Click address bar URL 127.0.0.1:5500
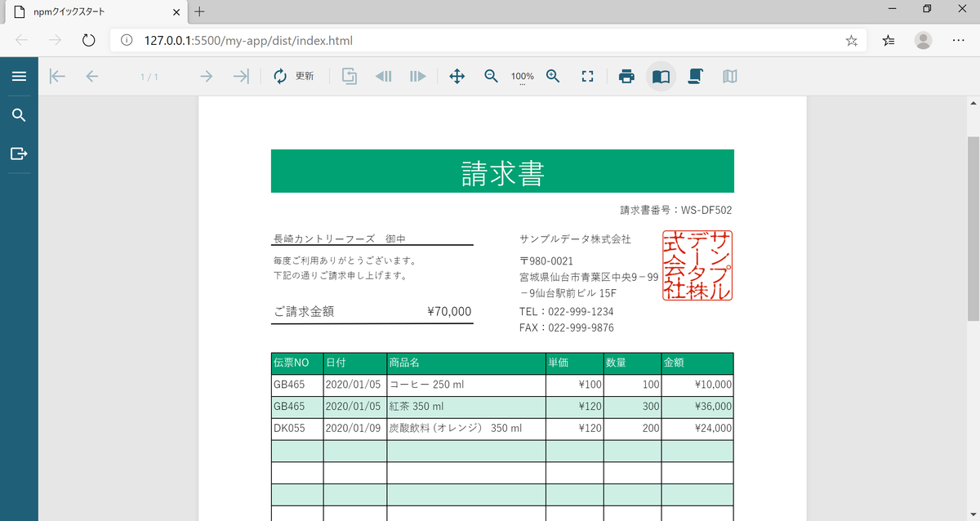The width and height of the screenshot is (980, 521). tap(248, 40)
